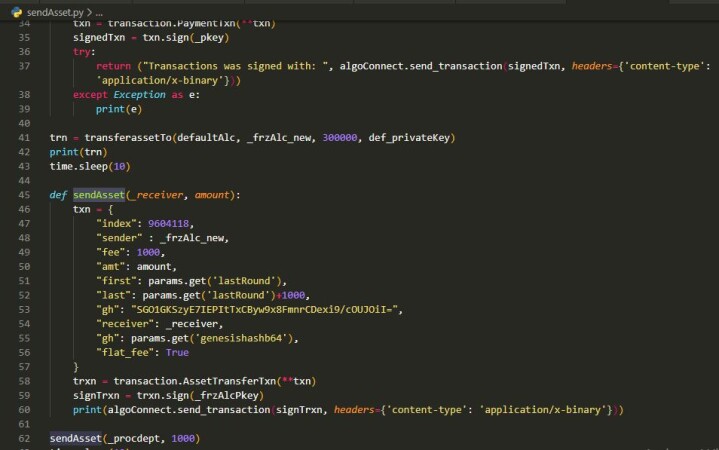
Task: Click the "index" dictionary key
Action: tap(116, 223)
